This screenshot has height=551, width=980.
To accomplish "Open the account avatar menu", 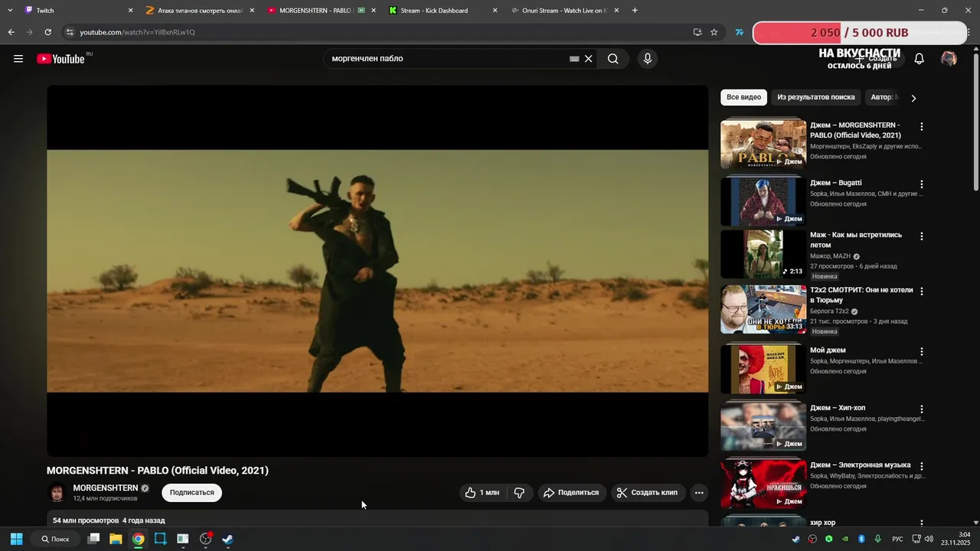I will click(949, 59).
